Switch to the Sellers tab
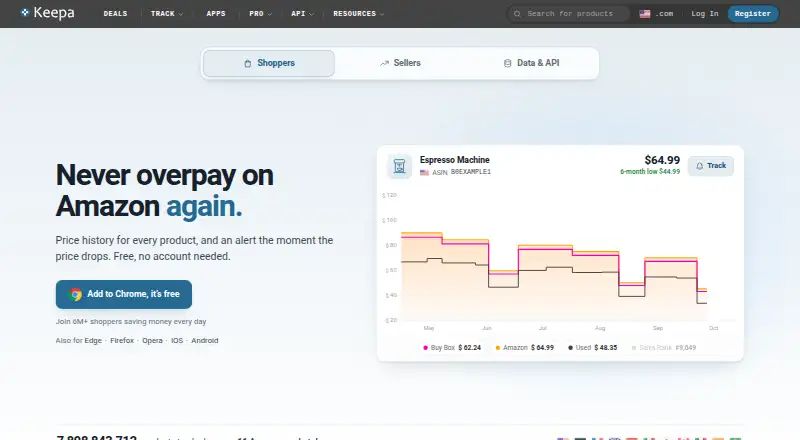This screenshot has height=440, width=800. (x=400, y=63)
